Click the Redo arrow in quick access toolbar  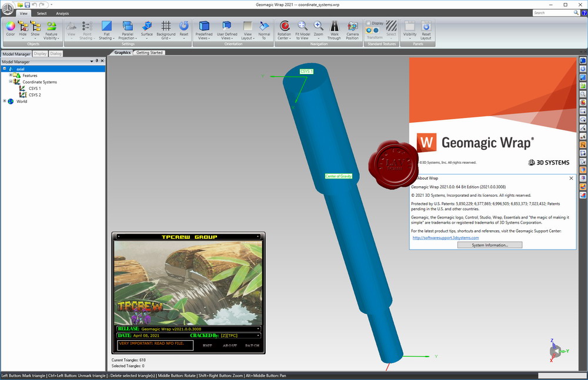coord(42,5)
